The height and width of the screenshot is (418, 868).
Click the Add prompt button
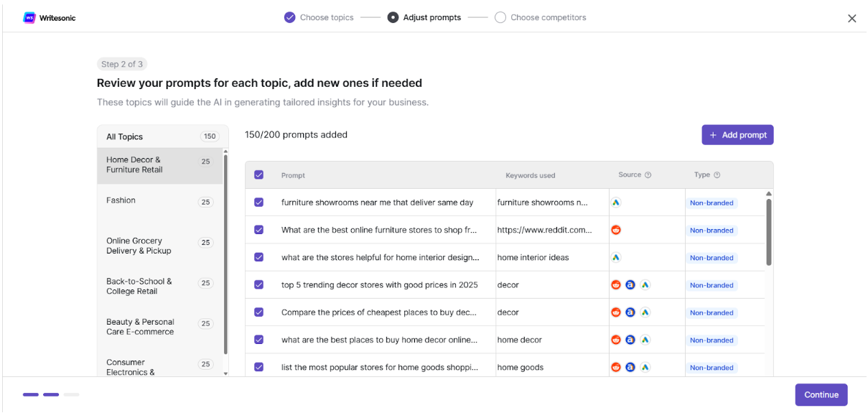[x=737, y=135]
